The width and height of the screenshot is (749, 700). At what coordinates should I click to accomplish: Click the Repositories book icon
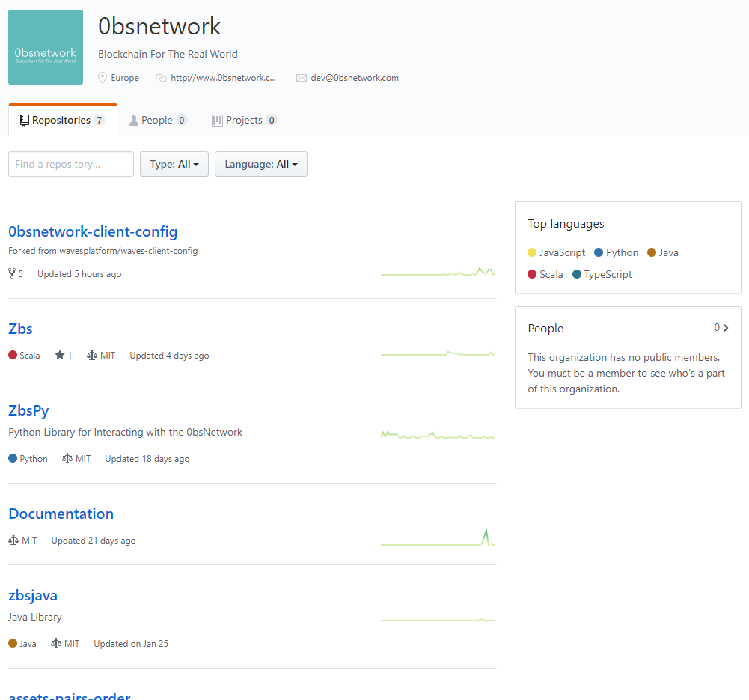(25, 121)
